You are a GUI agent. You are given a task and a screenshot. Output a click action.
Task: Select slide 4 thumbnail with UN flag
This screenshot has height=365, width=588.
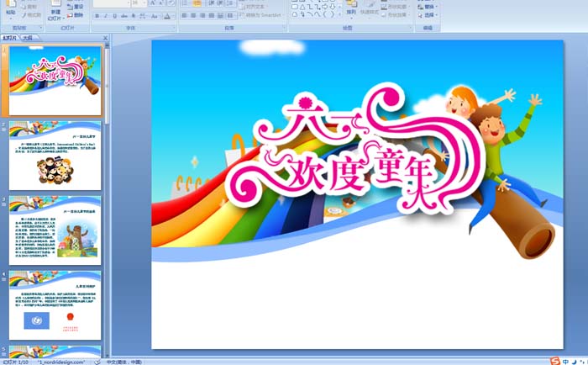pyautogui.click(x=55, y=305)
